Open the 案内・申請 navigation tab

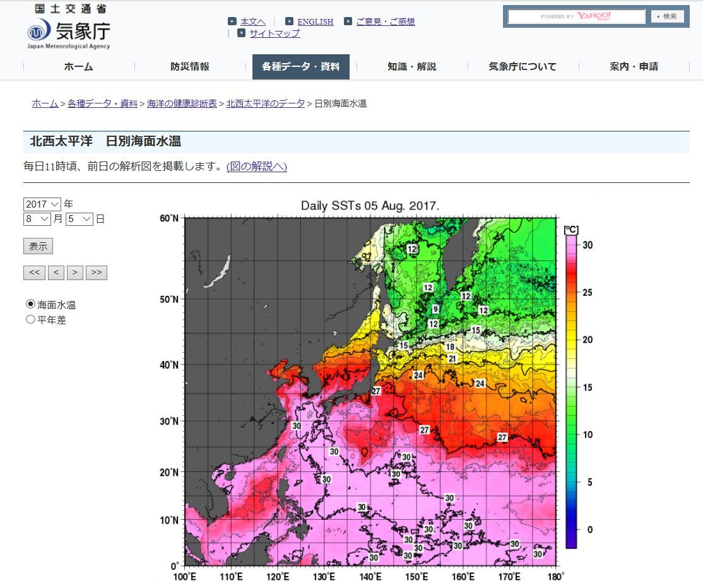(634, 67)
